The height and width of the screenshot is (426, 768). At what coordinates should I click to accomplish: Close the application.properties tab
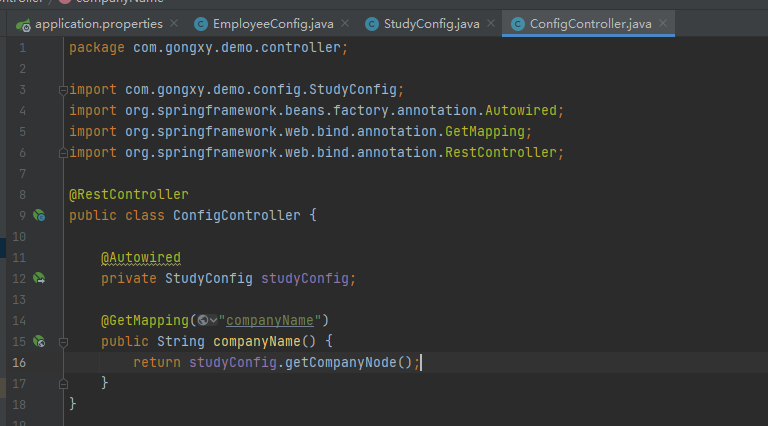pos(174,23)
